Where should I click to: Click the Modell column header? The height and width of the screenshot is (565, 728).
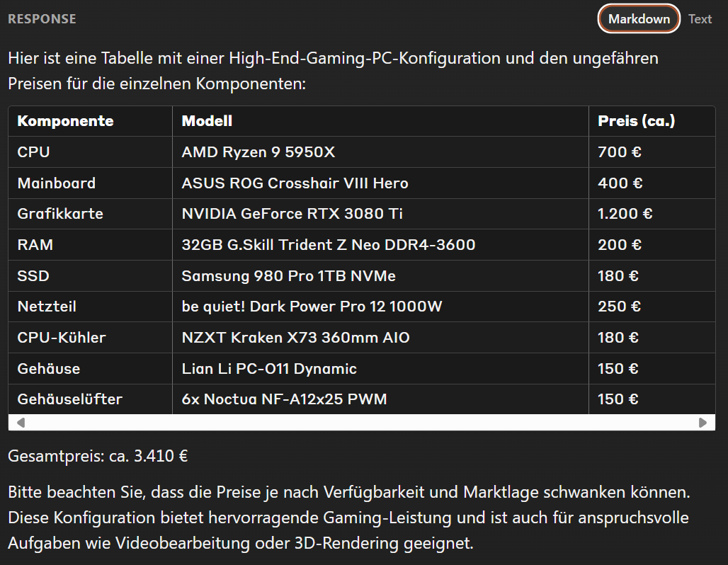[x=380, y=121]
